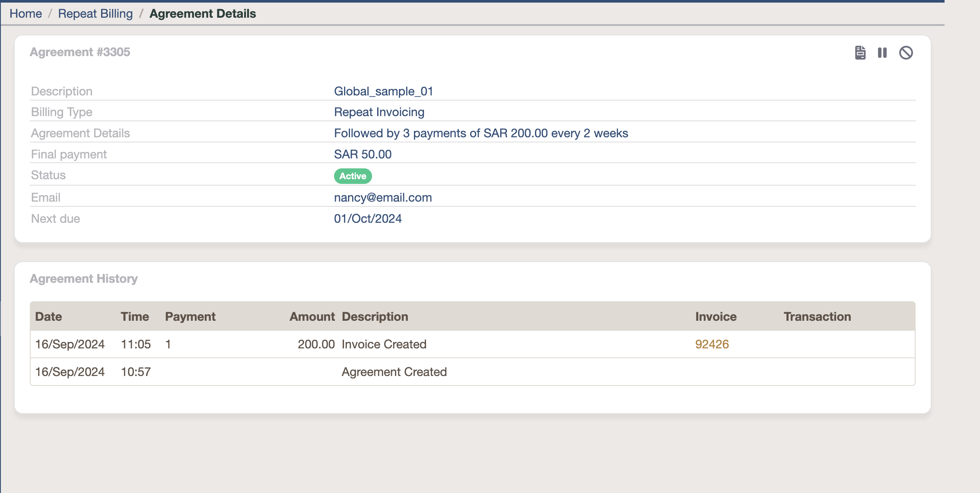Screen dimensions: 980x493
Task: Click the Active status badge
Action: click(353, 176)
